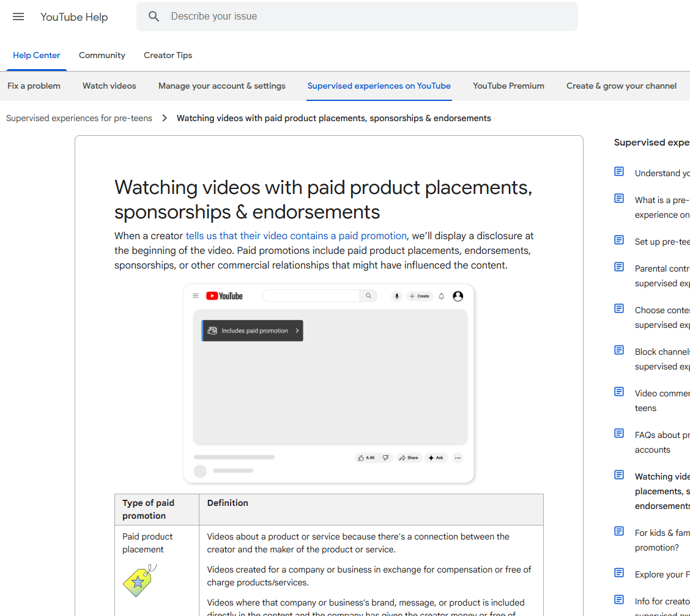The image size is (690, 616).
Task: Open Manage your account & settings category
Action: pyautogui.click(x=222, y=86)
